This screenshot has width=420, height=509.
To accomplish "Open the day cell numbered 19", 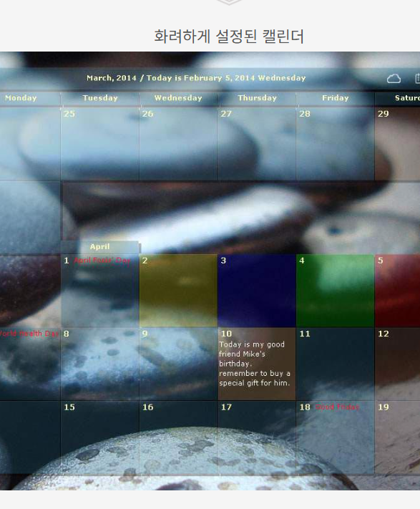I will [398, 437].
